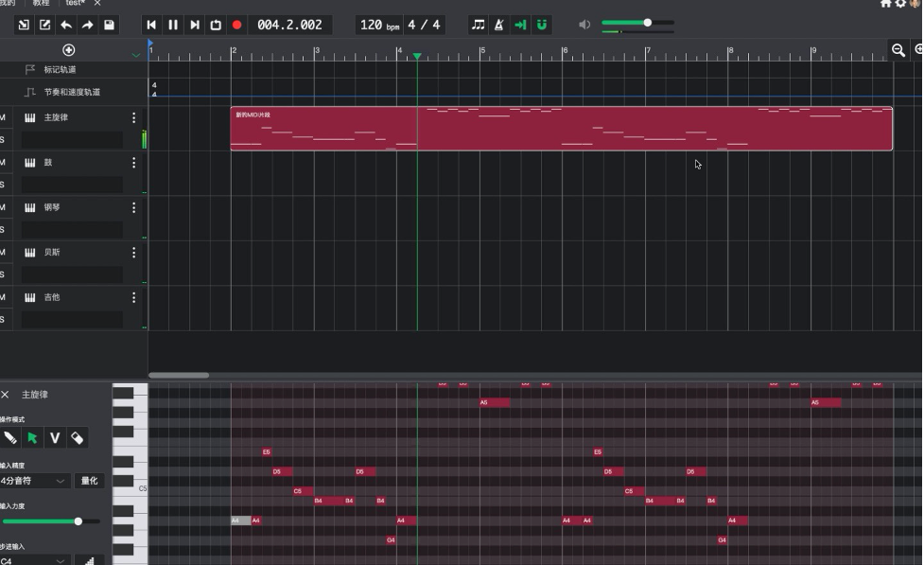
Task: Save the project with the floppy disk icon
Action: coord(109,25)
